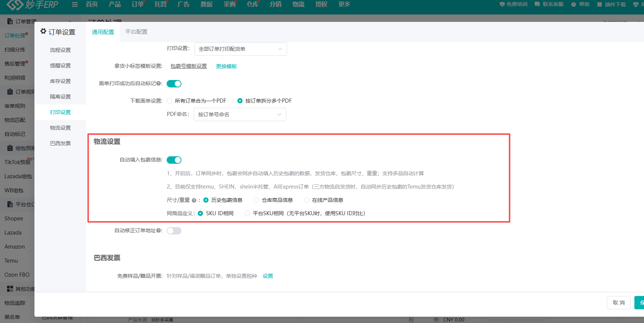The width and height of the screenshot is (644, 323).
Task: Open the 产品 top menu
Action: click(115, 4)
